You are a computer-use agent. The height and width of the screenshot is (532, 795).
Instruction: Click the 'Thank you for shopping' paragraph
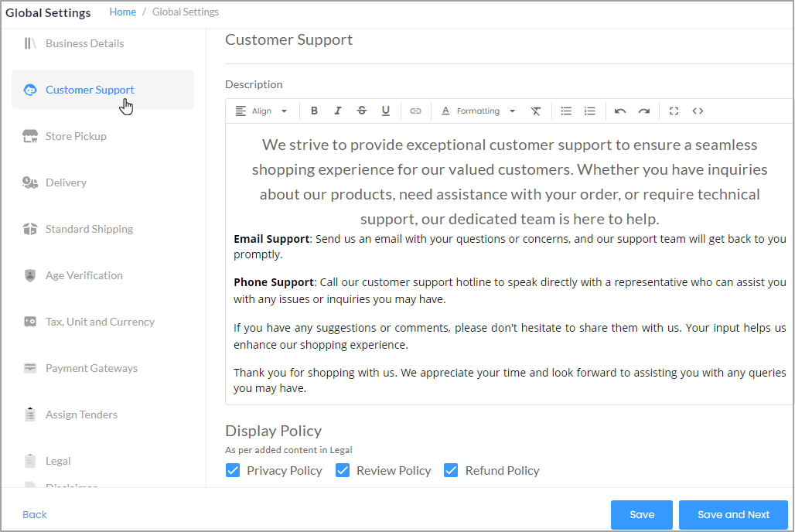(x=510, y=380)
